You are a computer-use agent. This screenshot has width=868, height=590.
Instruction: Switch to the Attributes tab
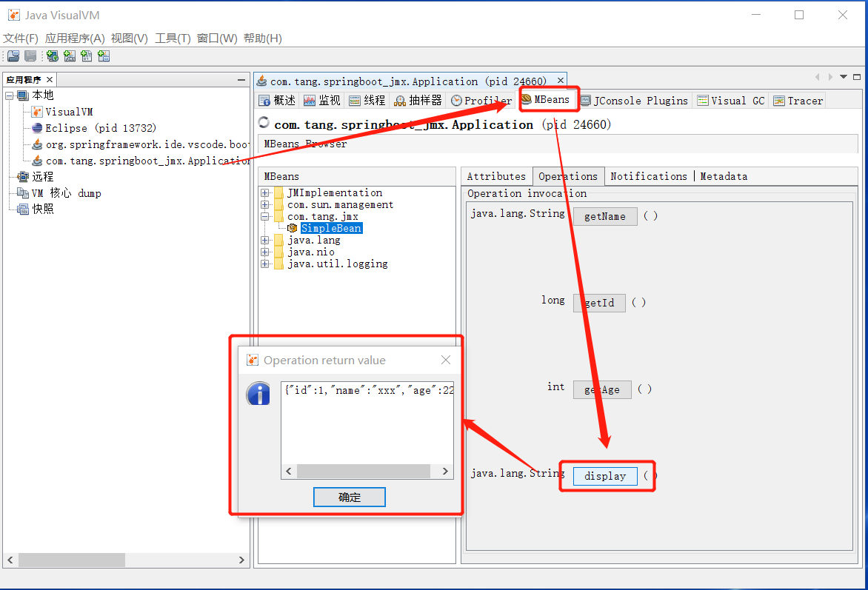(495, 176)
